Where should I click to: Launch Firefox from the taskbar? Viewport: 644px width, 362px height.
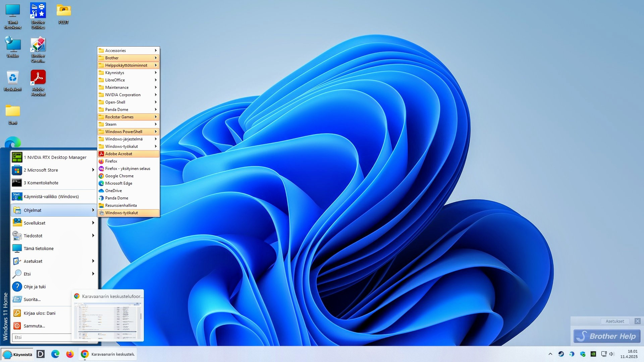tap(70, 354)
